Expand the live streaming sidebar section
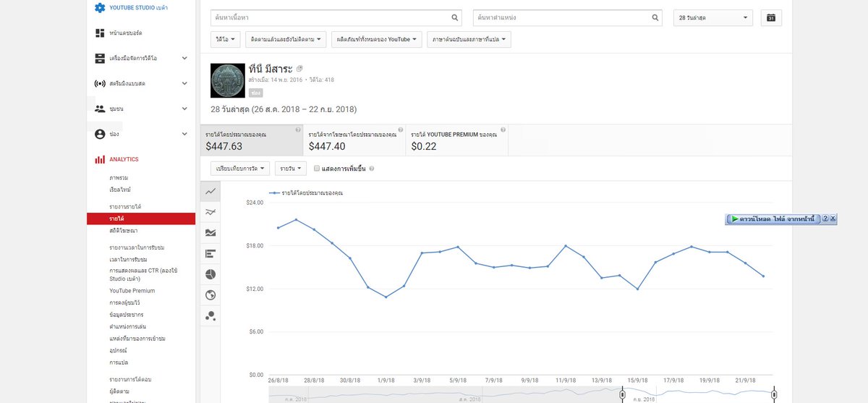This screenshot has width=868, height=403. click(184, 83)
